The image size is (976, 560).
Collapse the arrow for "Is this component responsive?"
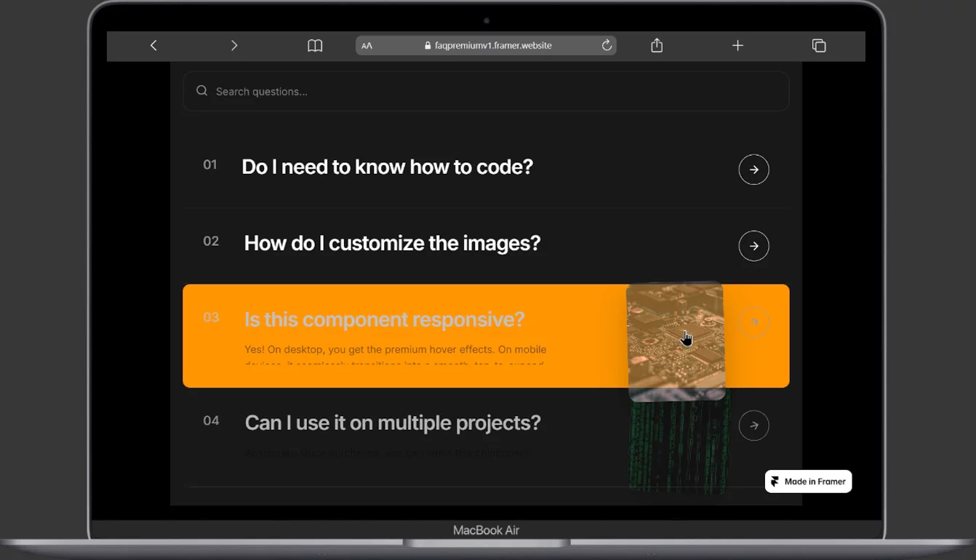coord(754,322)
